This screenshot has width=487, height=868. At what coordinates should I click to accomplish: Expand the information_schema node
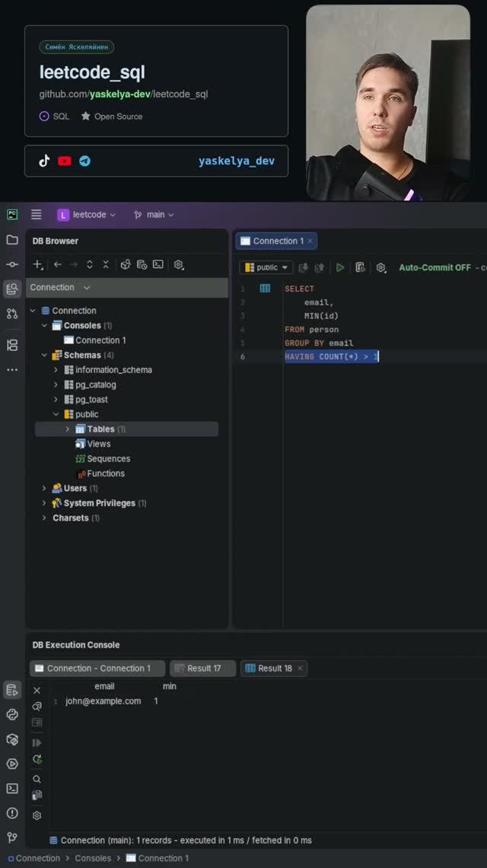point(56,370)
